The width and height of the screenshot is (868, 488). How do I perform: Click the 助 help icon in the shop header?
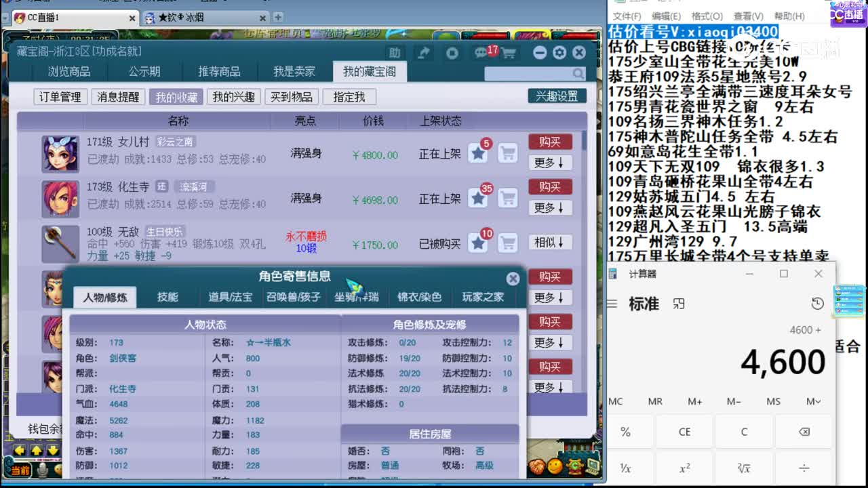click(x=395, y=53)
